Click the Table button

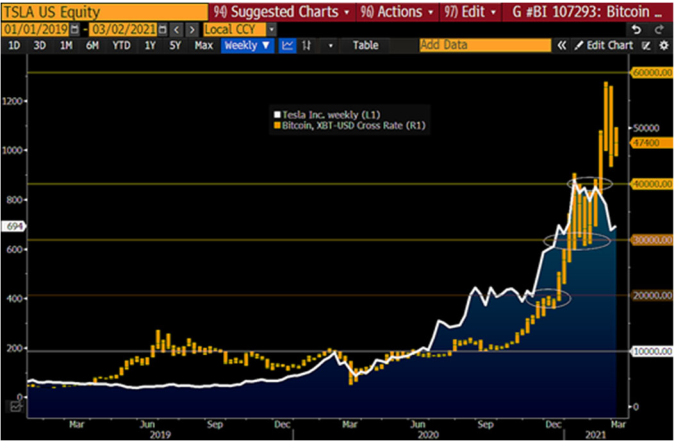[366, 46]
